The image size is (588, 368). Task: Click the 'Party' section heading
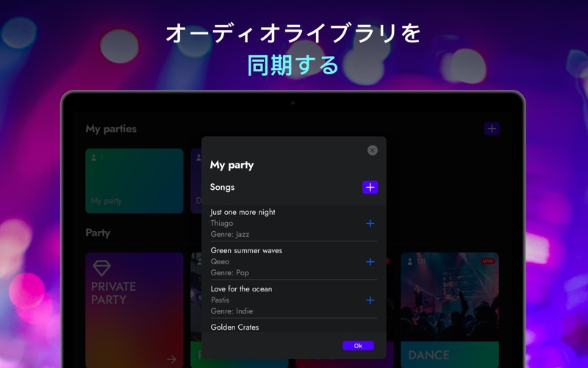click(98, 233)
